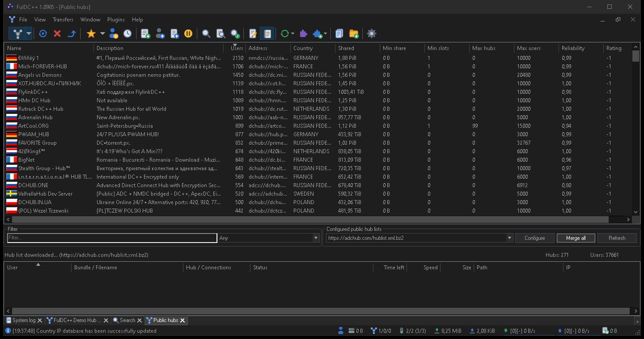644x339 pixels.
Task: Click the purple plugin puzzle icon
Action: point(303,33)
